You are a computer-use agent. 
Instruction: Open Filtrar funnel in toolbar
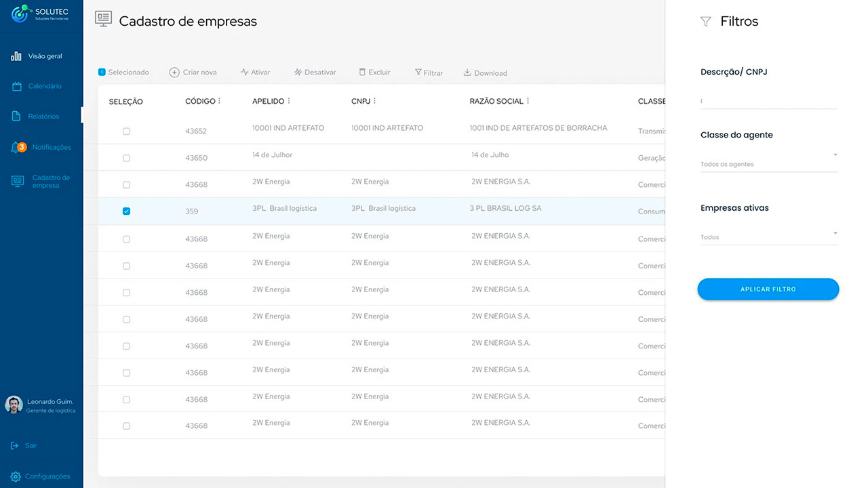pyautogui.click(x=418, y=73)
